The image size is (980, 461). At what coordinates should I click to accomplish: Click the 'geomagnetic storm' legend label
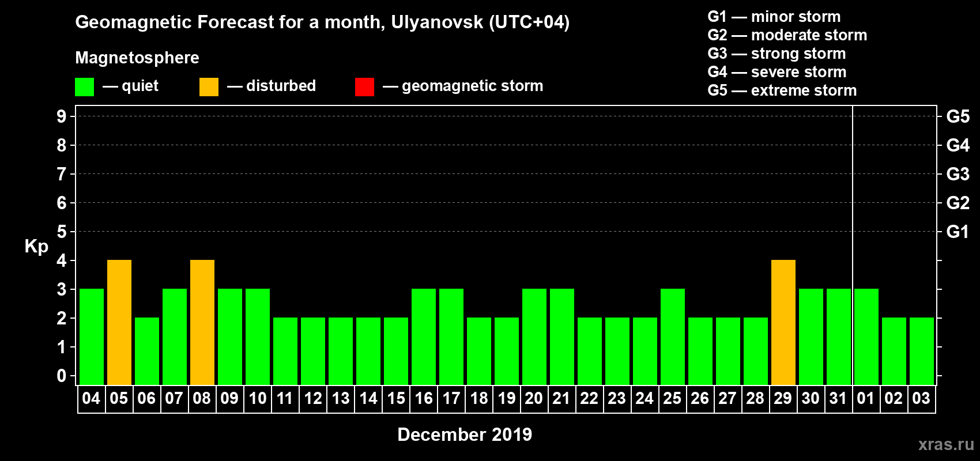click(x=472, y=86)
